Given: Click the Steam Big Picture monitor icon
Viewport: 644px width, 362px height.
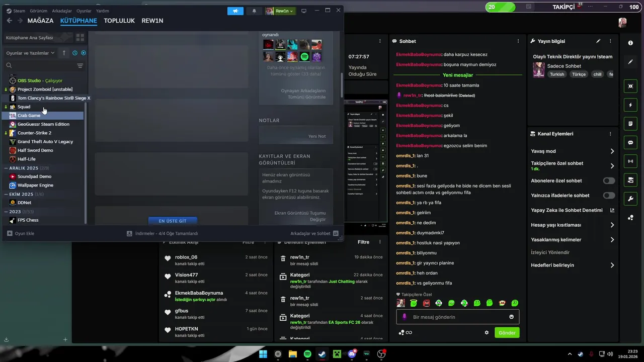Looking at the screenshot, I should (x=303, y=11).
